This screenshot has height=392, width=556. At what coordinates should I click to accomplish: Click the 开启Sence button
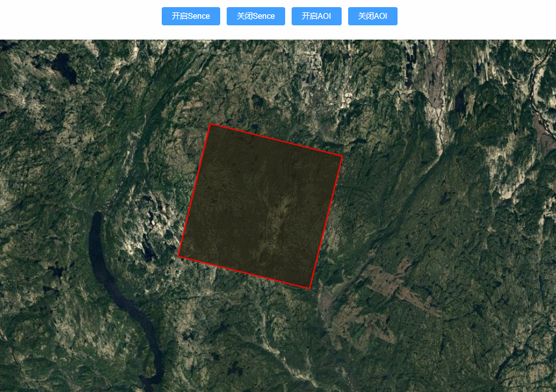191,16
